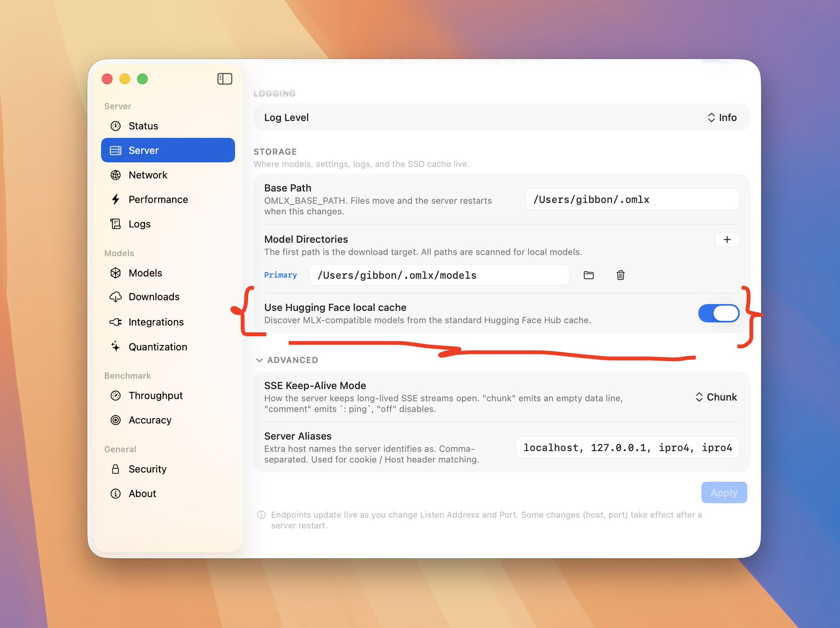Open the Log Level dropdown
The height and width of the screenshot is (628, 840).
pos(722,118)
